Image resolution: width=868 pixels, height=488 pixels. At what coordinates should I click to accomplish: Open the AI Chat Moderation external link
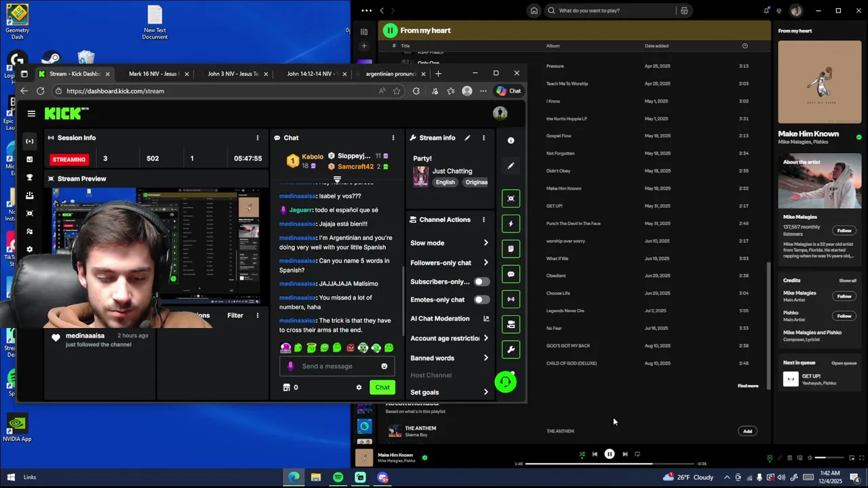click(486, 319)
